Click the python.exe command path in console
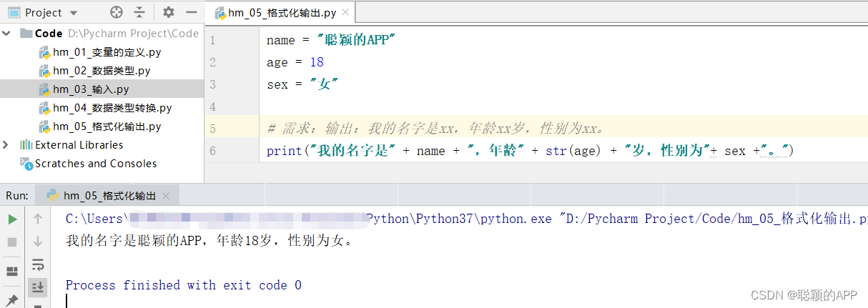This screenshot has height=308, width=868. tap(466, 219)
